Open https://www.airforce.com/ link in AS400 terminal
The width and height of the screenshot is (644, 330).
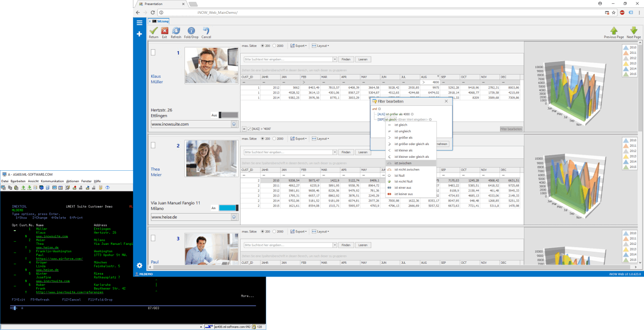click(59, 259)
